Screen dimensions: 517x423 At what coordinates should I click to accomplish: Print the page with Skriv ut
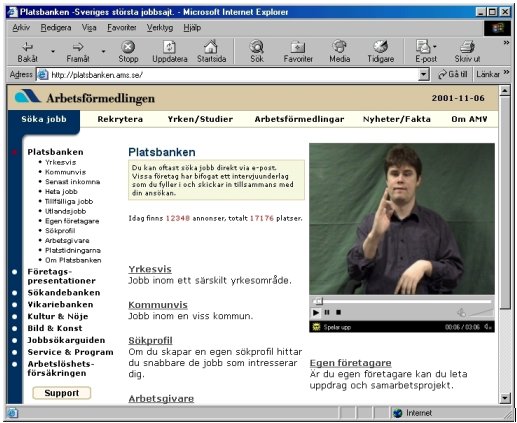coord(467,52)
